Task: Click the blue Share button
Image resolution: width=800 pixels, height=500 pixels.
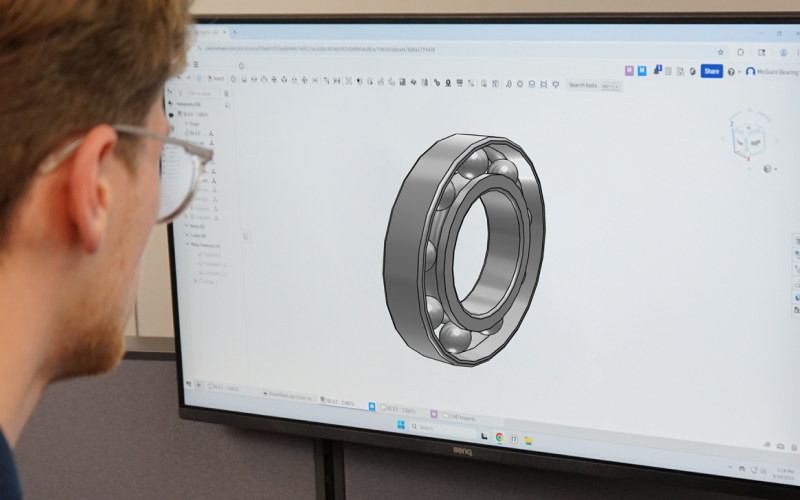Action: coord(711,71)
